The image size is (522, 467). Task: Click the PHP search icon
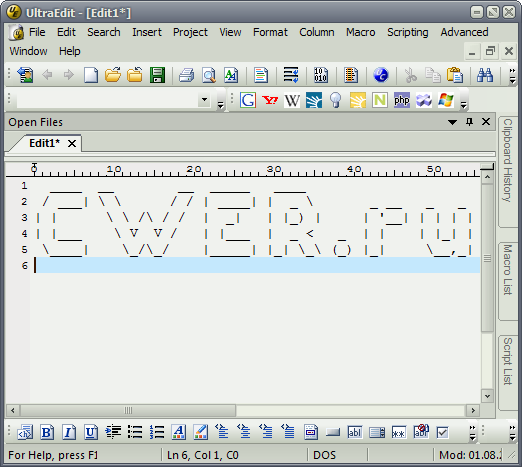pyautogui.click(x=402, y=100)
